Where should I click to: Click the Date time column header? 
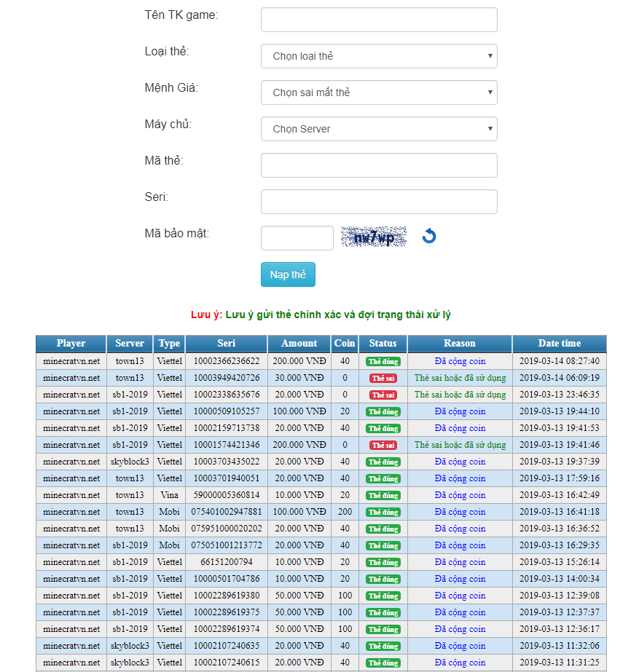point(560,344)
